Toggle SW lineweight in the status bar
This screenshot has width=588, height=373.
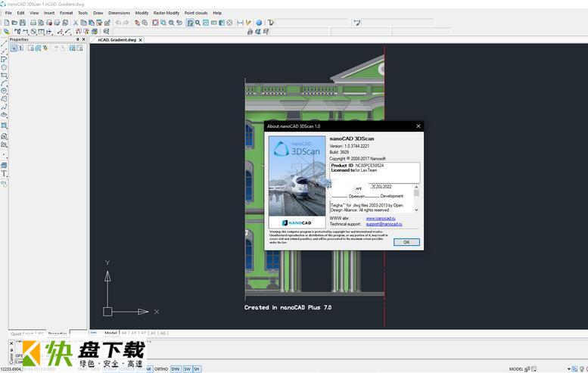pyautogui.click(x=187, y=369)
